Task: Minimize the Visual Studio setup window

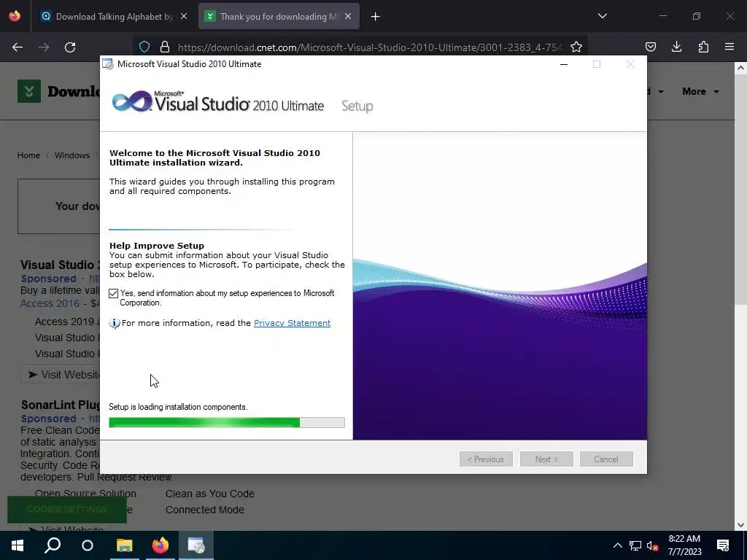Action: point(564,64)
